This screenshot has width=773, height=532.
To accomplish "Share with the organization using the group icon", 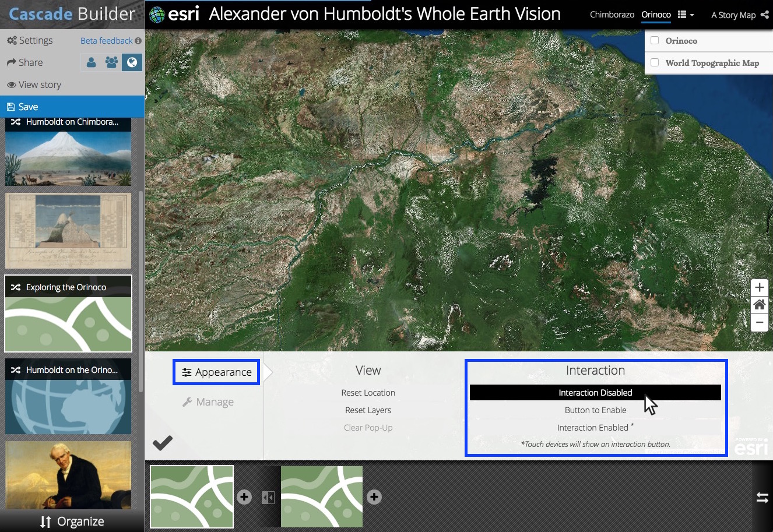I will pyautogui.click(x=111, y=62).
